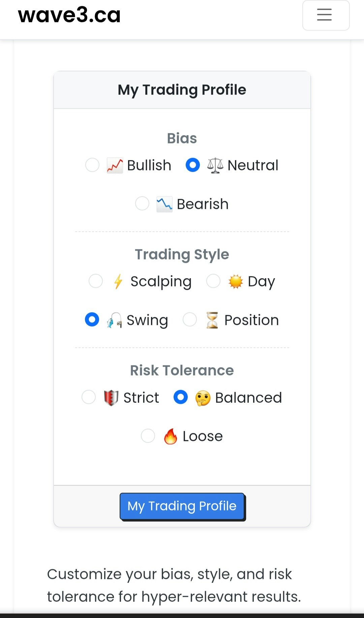Click the fishing pole Swing icon
The width and height of the screenshot is (364, 618).
(114, 320)
